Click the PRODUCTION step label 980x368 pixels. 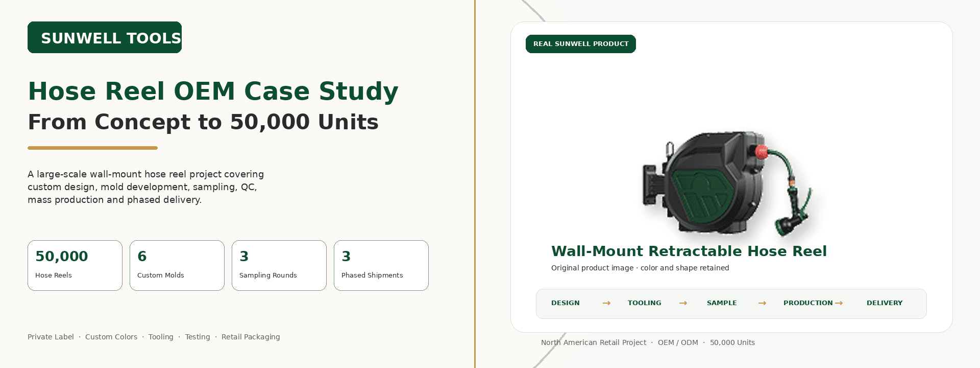tap(808, 303)
